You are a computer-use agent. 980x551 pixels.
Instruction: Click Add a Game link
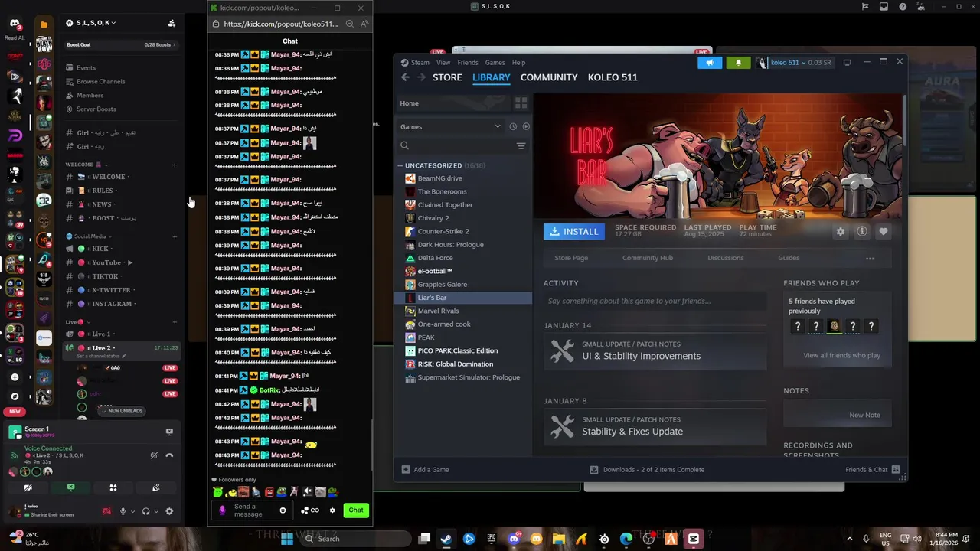pos(426,470)
